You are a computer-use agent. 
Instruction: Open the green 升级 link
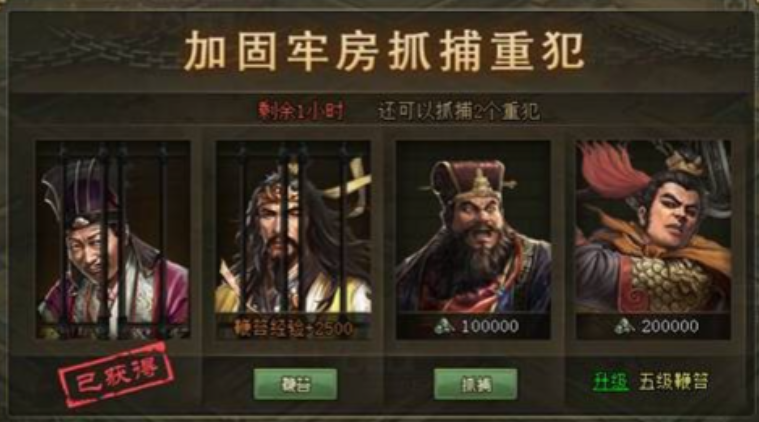(x=611, y=382)
